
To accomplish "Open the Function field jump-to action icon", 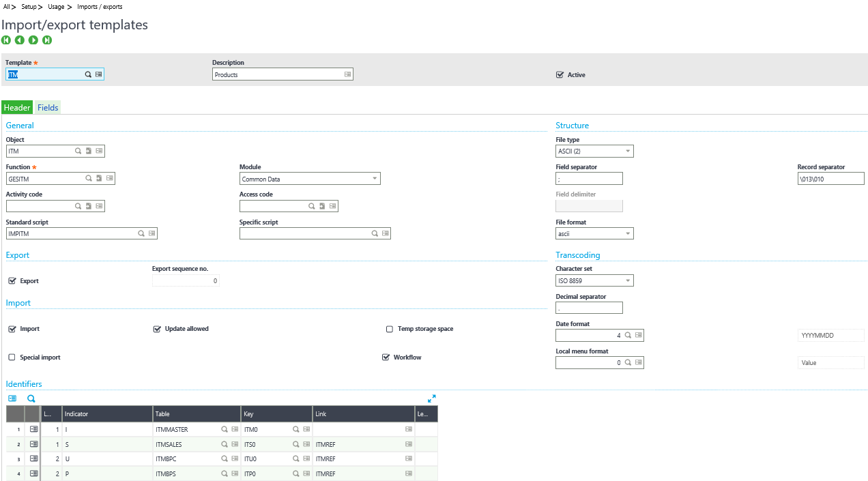I will (x=99, y=179).
